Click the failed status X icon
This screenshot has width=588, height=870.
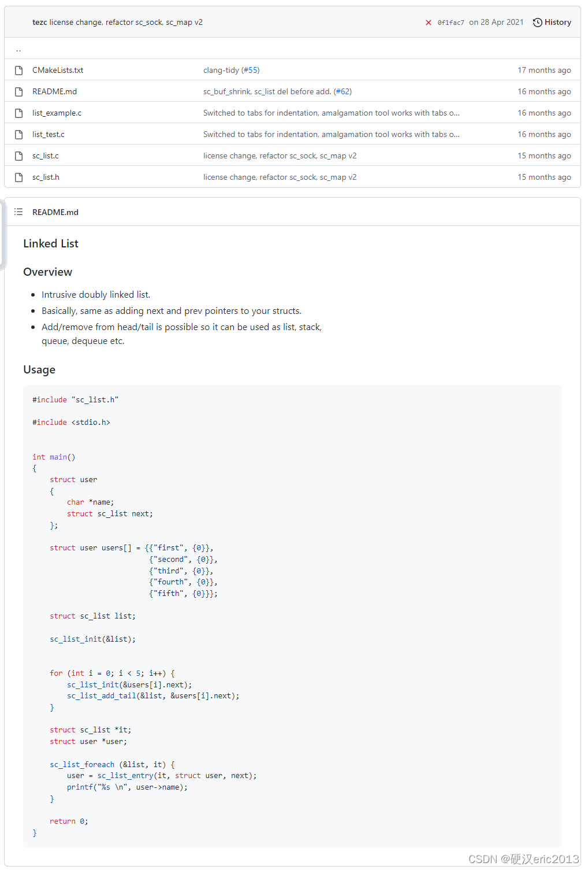click(429, 23)
